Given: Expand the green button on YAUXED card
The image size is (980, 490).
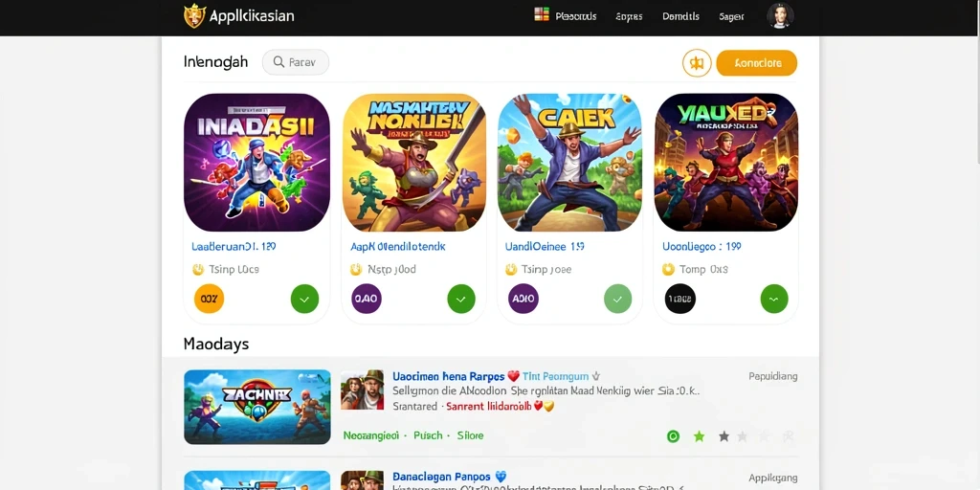Looking at the screenshot, I should coord(773,299).
